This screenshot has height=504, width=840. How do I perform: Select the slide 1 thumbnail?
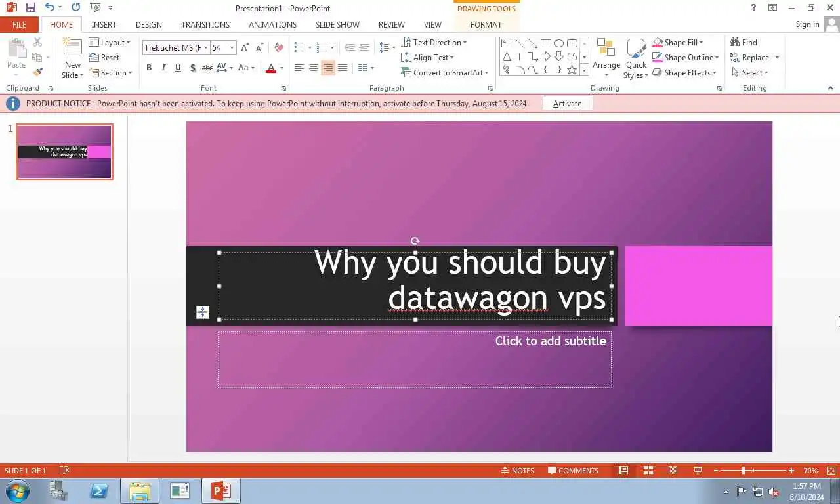click(64, 152)
